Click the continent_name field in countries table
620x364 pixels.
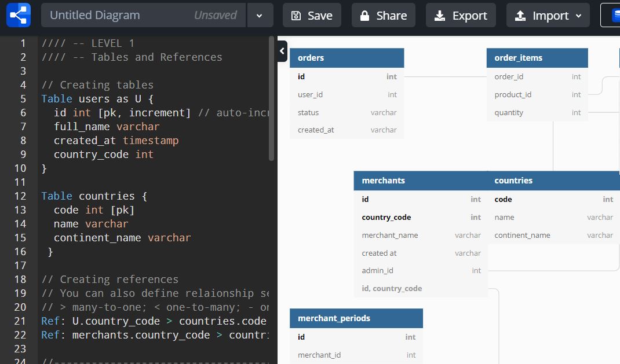point(522,235)
